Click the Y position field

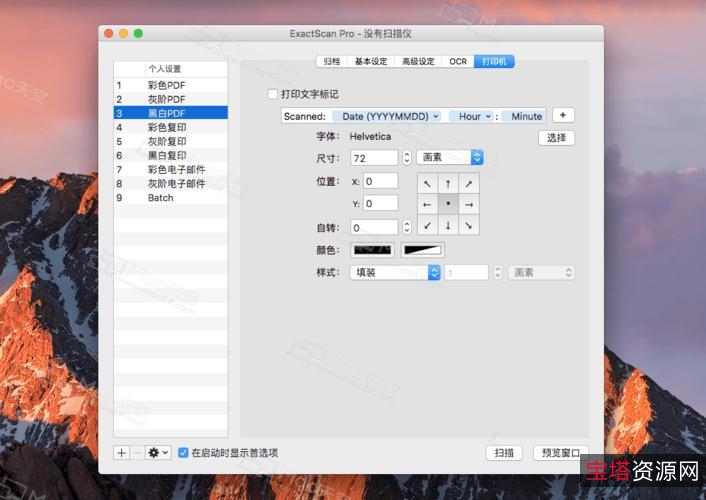pos(381,203)
